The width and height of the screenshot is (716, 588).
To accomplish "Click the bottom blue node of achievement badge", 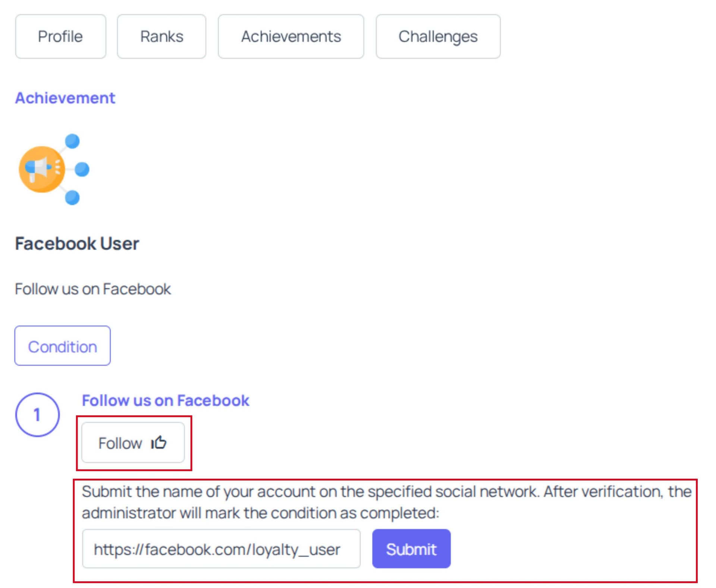I will (x=72, y=197).
